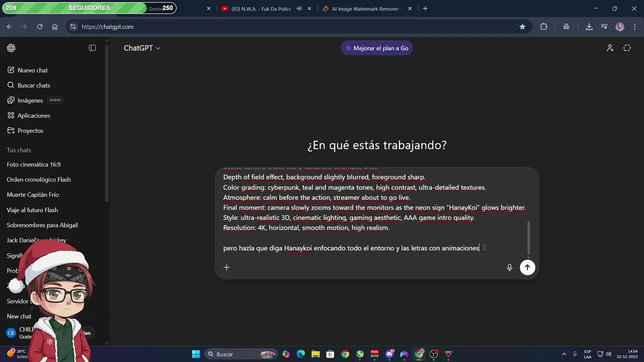The width and height of the screenshot is (644, 362).
Task: Open Discord from the taskbar
Action: [x=389, y=354]
